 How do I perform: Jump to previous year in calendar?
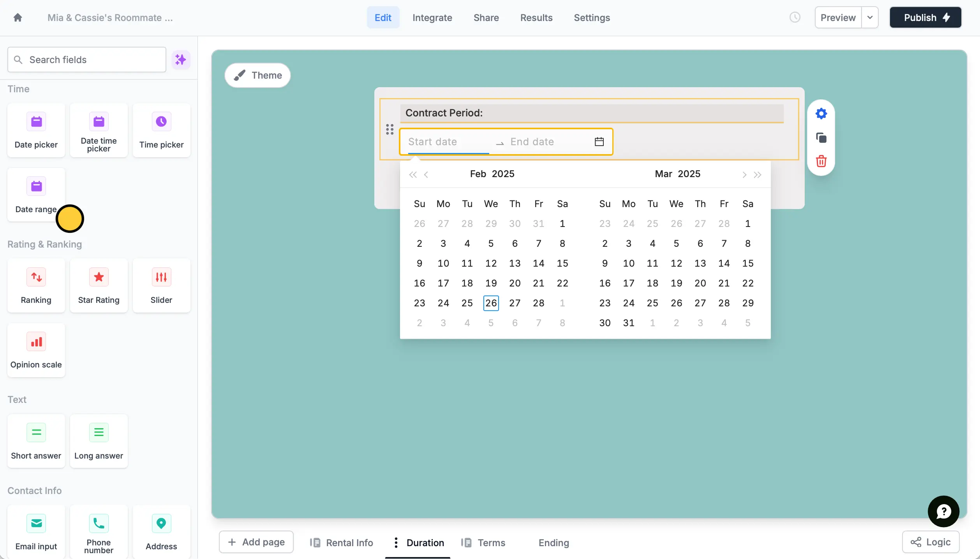click(x=413, y=174)
